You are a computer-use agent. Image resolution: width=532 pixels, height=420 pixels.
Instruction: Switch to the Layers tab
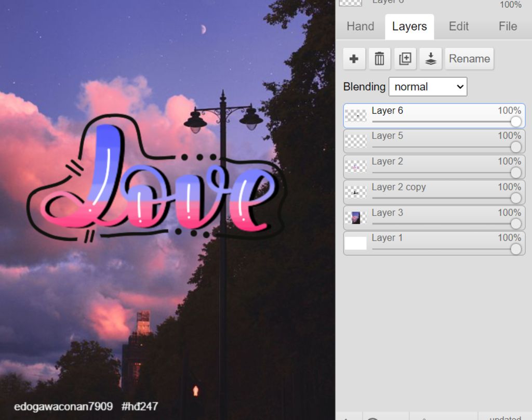click(409, 27)
